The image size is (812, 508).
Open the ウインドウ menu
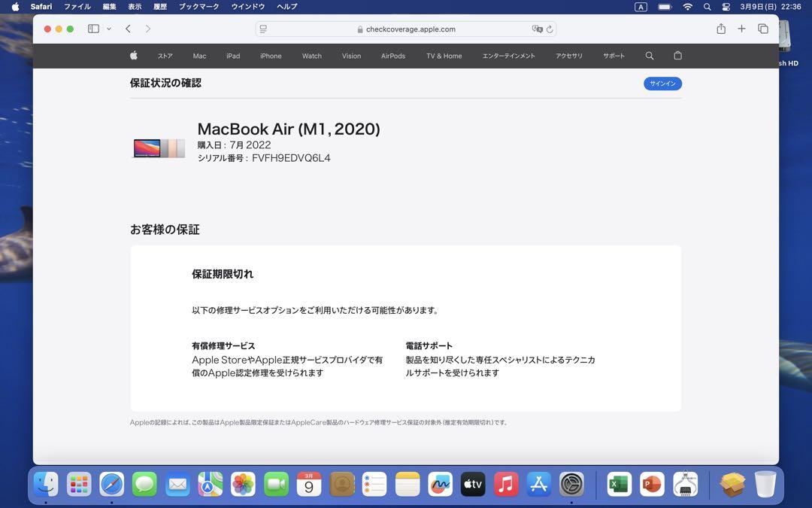[x=248, y=7]
